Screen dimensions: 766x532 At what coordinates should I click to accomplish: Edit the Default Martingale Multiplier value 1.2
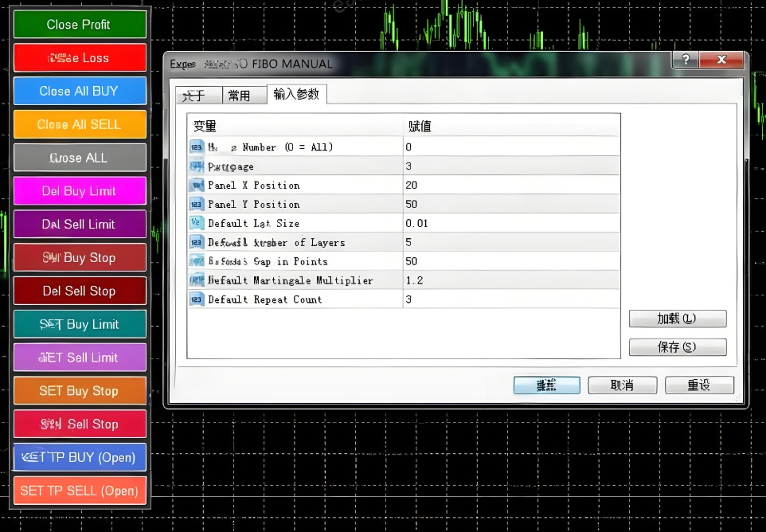tap(510, 280)
